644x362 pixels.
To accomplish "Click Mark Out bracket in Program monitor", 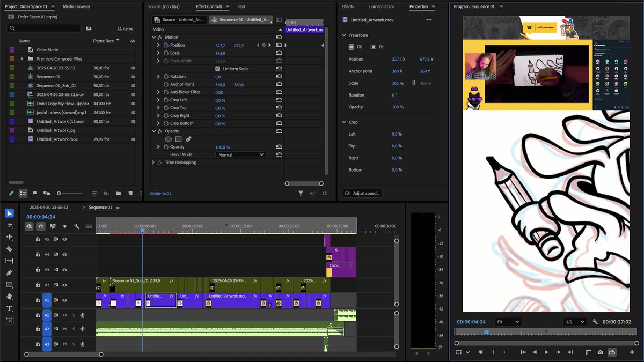I will click(504, 352).
